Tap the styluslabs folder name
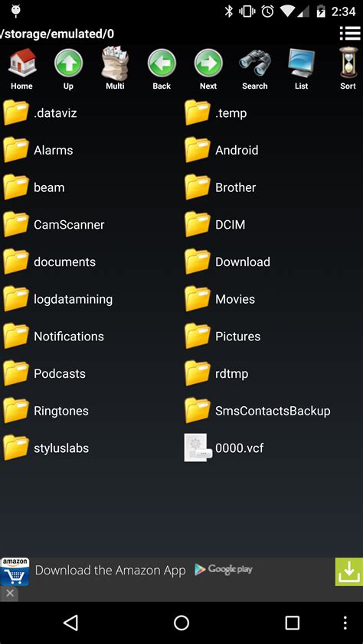Viewport: 363px width, 644px height. [x=61, y=448]
